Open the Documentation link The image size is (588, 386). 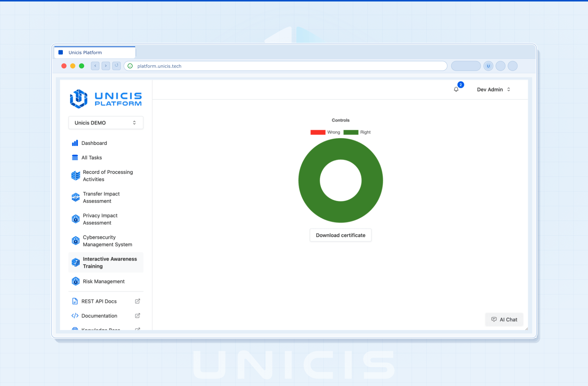coord(106,316)
